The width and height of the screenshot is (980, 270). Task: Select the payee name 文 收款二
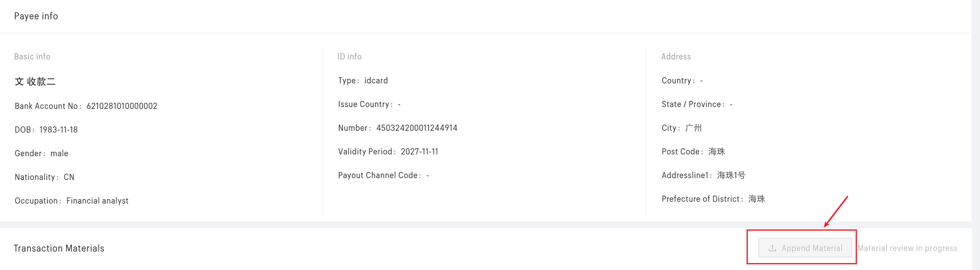(35, 82)
